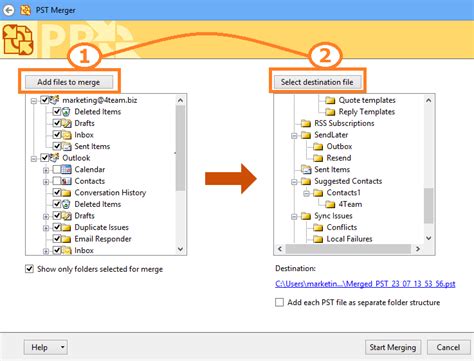Viewport: 474px width, 361px height.
Task: Uncheck the Outlook root checkbox
Action: (44, 157)
